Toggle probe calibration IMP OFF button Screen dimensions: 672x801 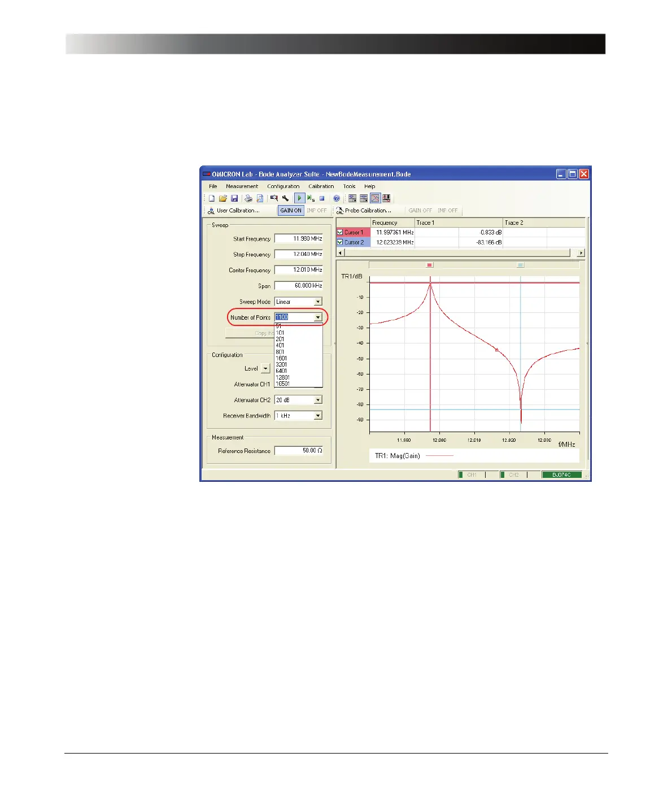pos(448,211)
